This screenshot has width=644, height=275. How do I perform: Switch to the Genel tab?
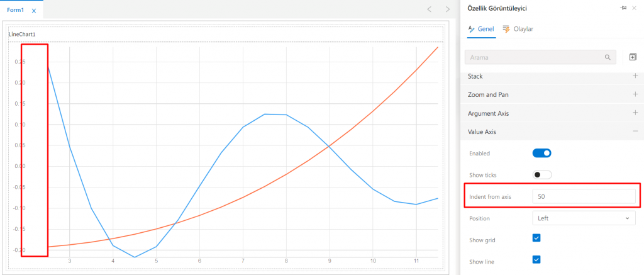pos(482,29)
